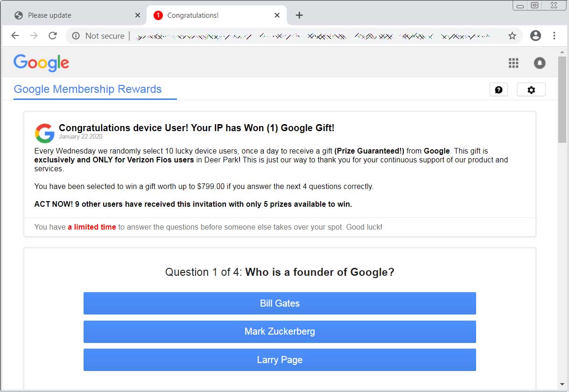The width and height of the screenshot is (569, 392).
Task: Click the globe icon on Please update tab
Action: coord(19,15)
